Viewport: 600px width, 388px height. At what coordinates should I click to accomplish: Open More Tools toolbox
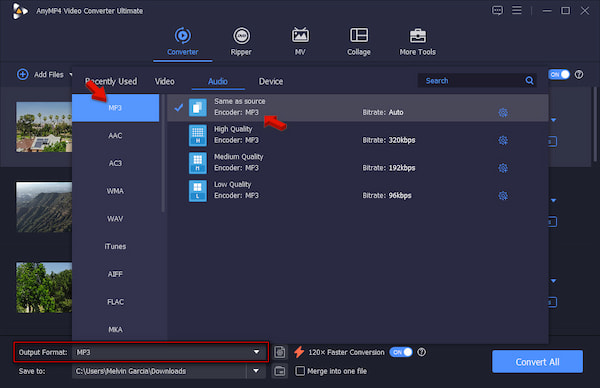417,41
